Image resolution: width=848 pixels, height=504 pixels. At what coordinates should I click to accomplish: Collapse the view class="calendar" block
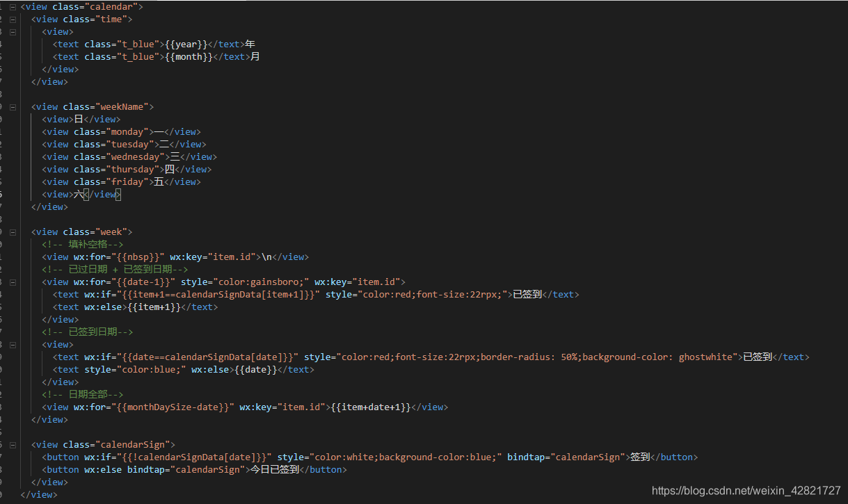tap(13, 7)
